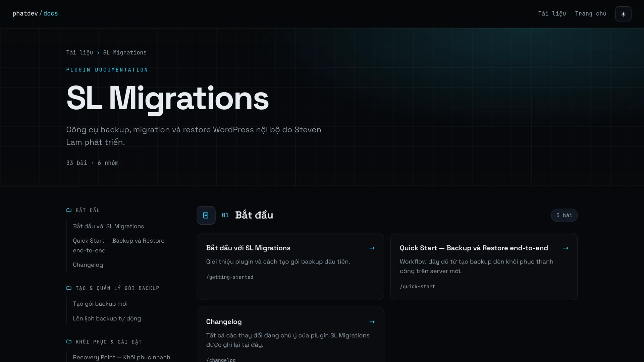Screen dimensions: 644x362
Task: Select the KHÔI PHỤC & CÀI ĐẶT sidebar heading
Action: (x=109, y=342)
